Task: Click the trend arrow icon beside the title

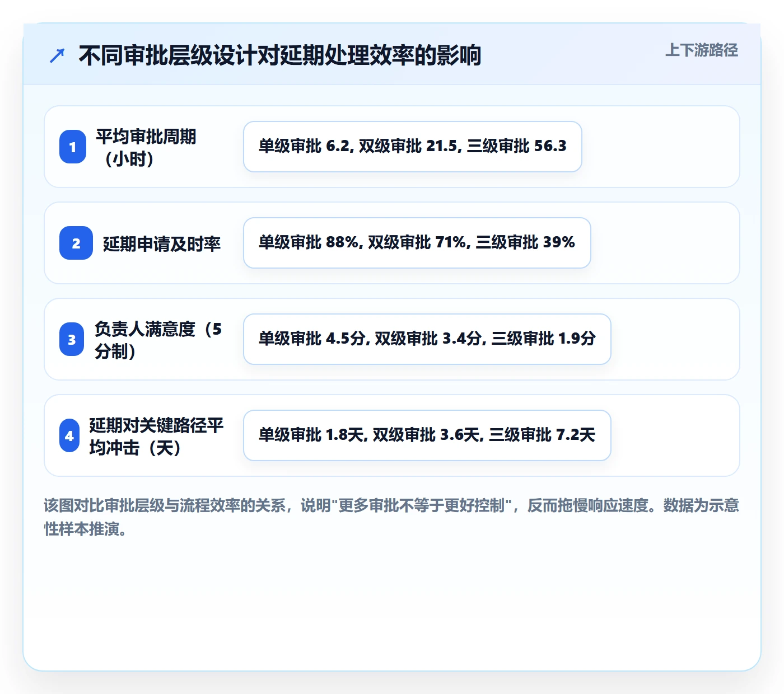Action: pos(57,55)
